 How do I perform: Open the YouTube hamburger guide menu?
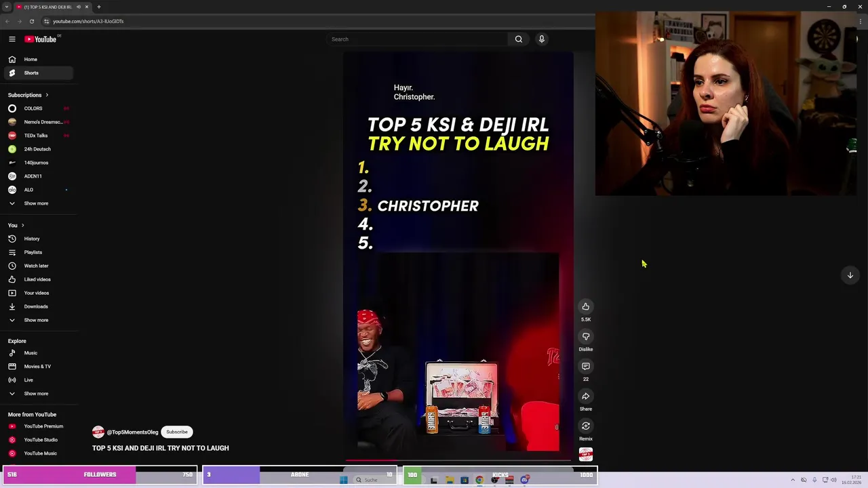click(x=12, y=39)
